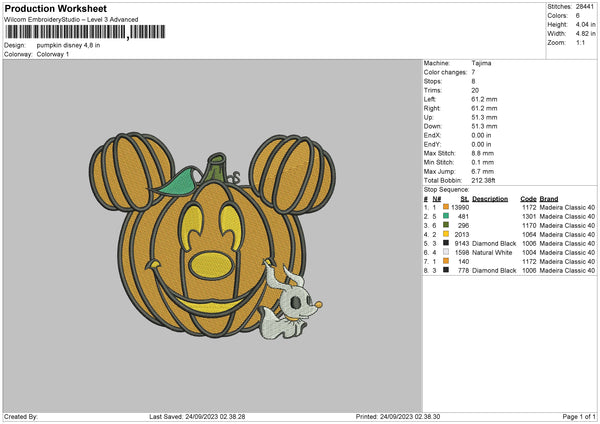Viewport: 600px width, 424px height.
Task: Click the stitch count '9143' in row 5
Action: (462, 243)
